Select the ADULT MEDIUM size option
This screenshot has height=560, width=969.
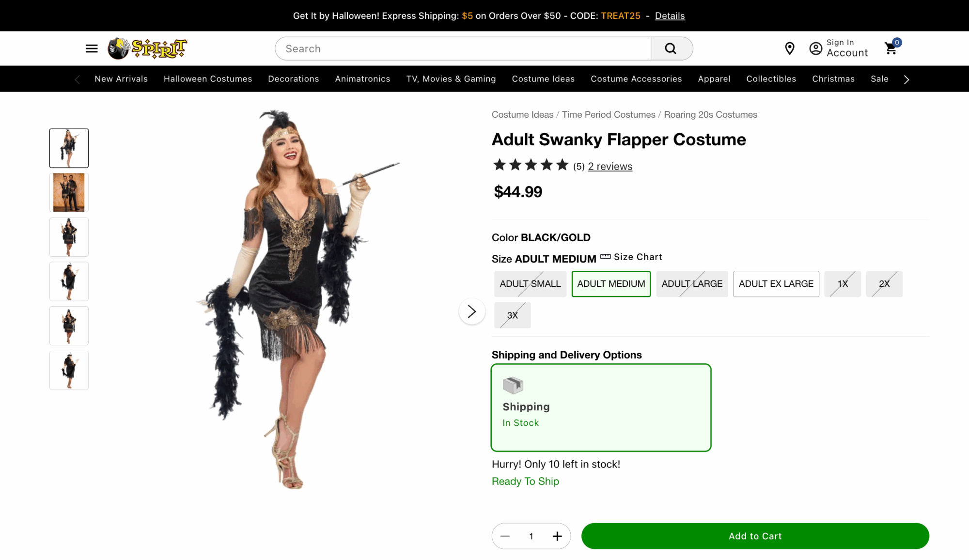click(611, 284)
